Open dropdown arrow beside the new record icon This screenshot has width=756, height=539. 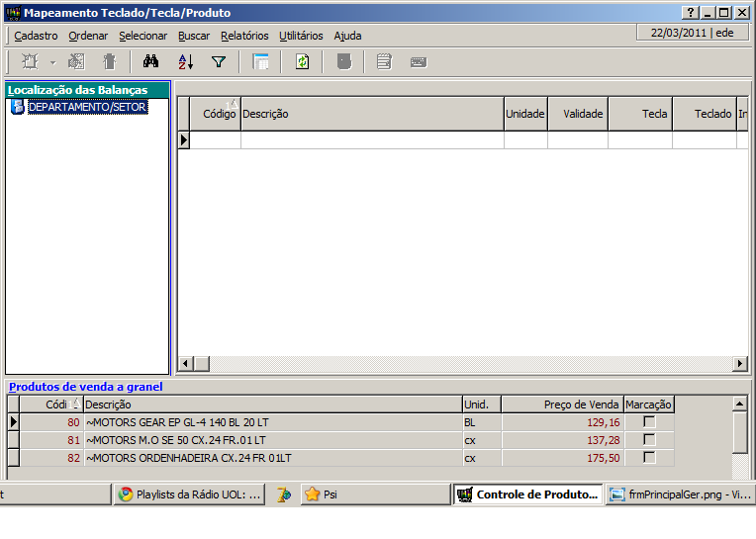tap(52, 62)
